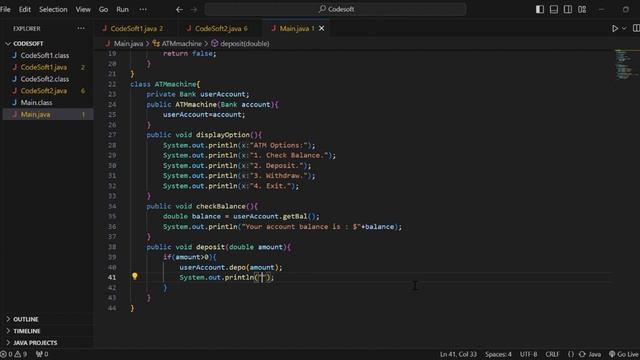Close the Main.java tab
The height and width of the screenshot is (360, 640).
[x=322, y=28]
